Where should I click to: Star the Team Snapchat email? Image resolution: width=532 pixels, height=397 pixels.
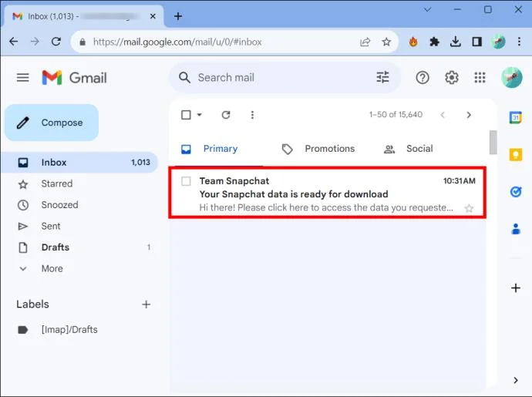pyautogui.click(x=469, y=208)
